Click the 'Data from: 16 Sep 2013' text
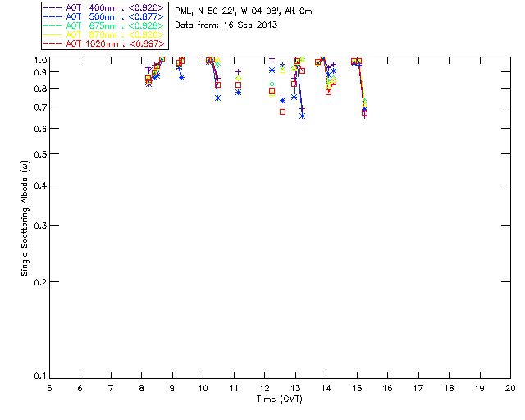This screenshot has height=420, width=525. 226,25
